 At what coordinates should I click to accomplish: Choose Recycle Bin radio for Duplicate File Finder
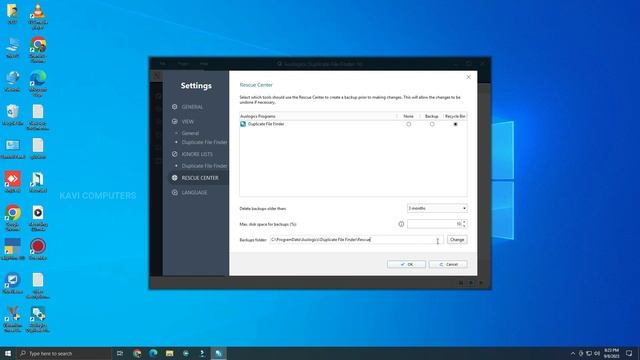click(x=456, y=124)
